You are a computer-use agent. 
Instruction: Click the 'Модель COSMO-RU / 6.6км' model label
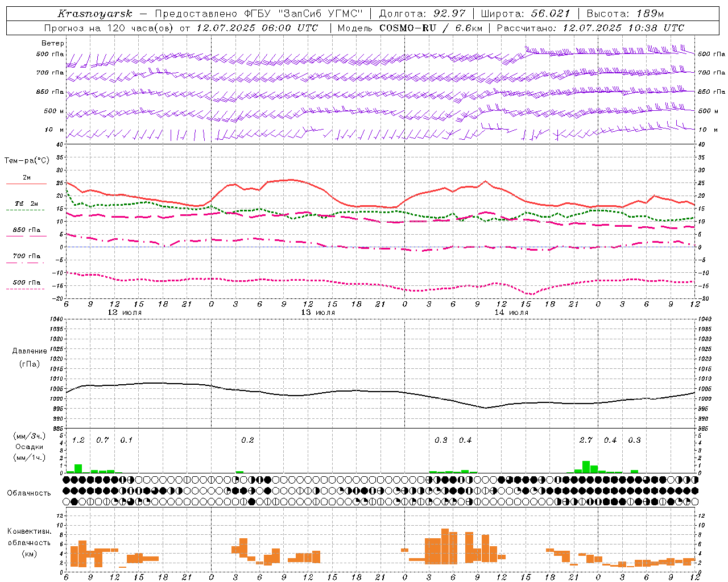coord(409,28)
